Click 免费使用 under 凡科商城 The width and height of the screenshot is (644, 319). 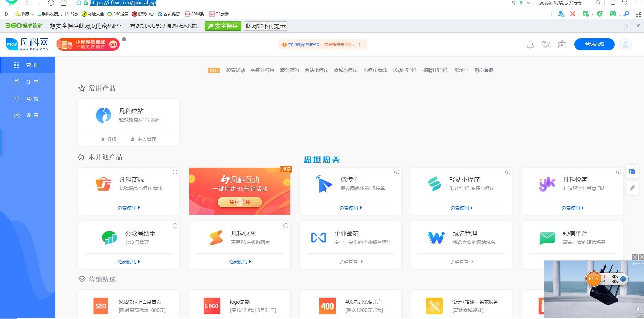coord(129,208)
